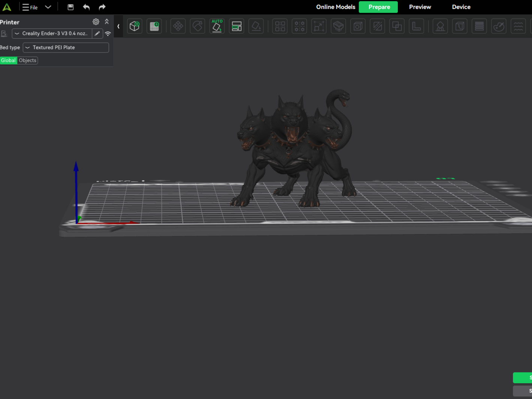Select the Rotate tool icon
The width and height of the screenshot is (532, 399).
pyautogui.click(x=197, y=26)
